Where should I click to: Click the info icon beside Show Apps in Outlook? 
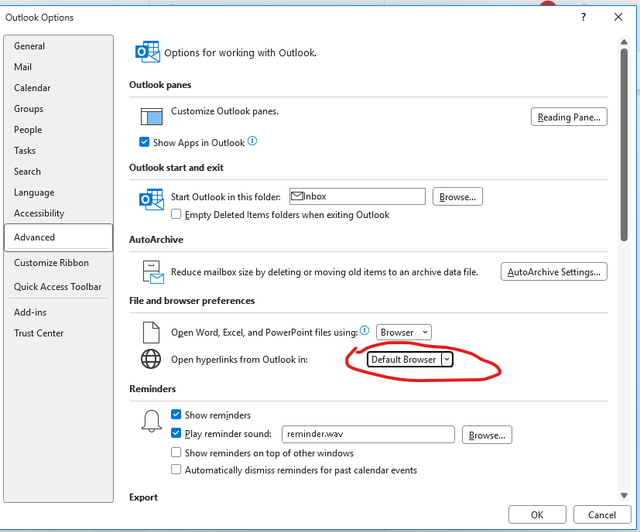[x=253, y=141]
